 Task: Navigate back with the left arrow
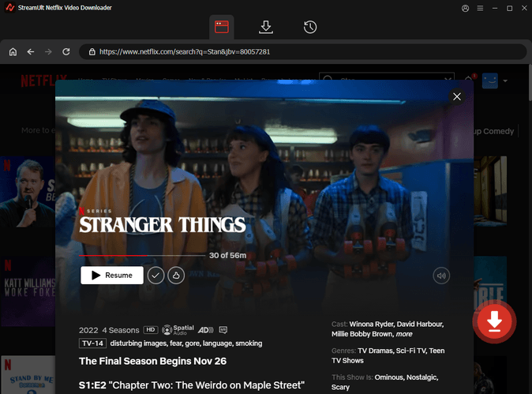[31, 51]
